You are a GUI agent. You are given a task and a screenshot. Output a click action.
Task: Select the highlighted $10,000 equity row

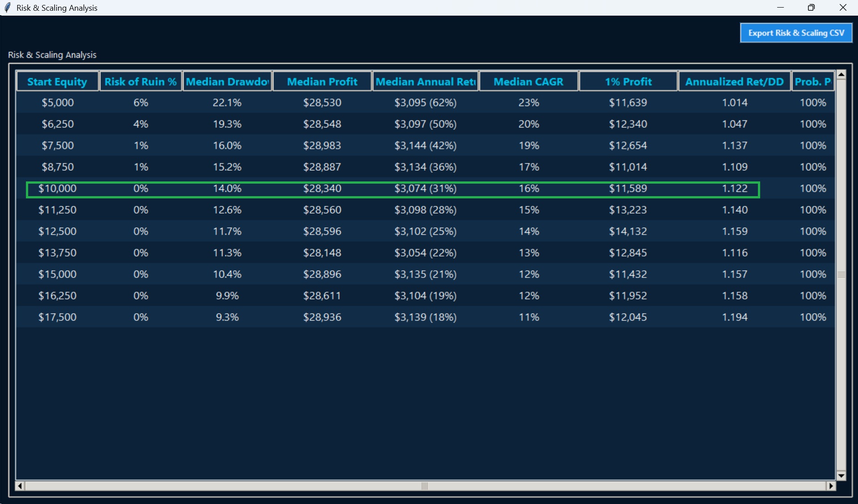[x=425, y=188]
